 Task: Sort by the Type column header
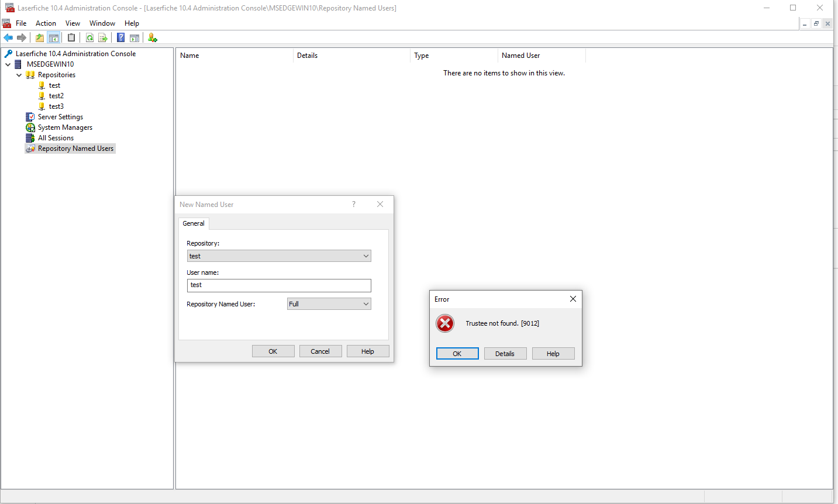click(x=454, y=56)
